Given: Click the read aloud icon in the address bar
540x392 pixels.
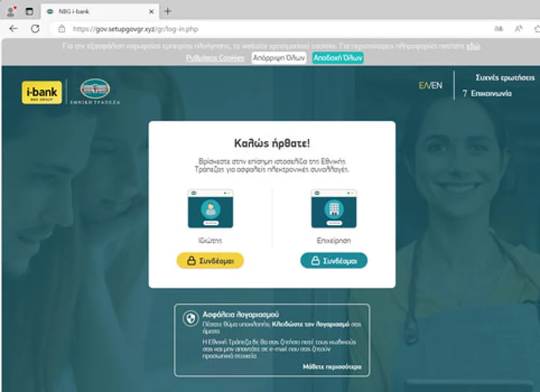Looking at the screenshot, I should coord(518,29).
